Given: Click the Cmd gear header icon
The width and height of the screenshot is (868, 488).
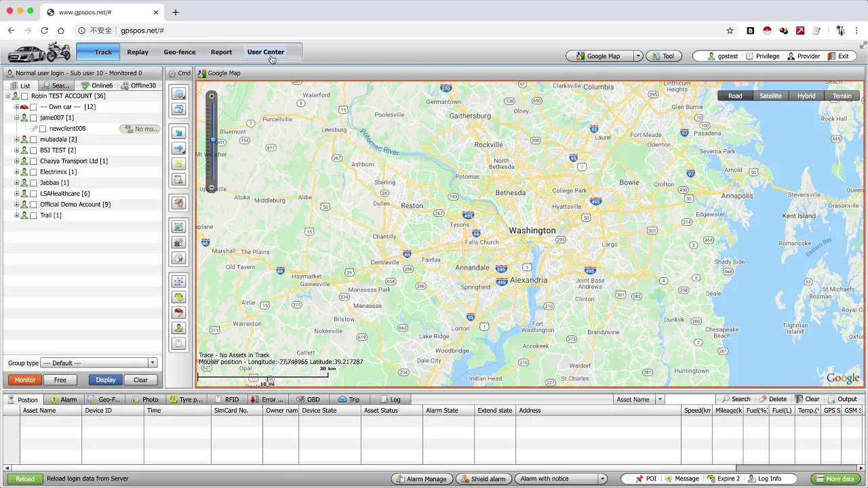Looking at the screenshot, I should 172,73.
